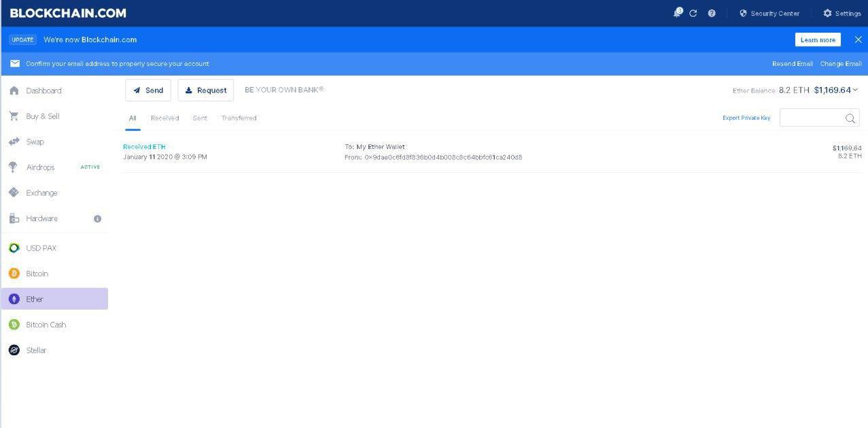Click the 8.2 ETH transaction amount
The height and width of the screenshot is (428, 868).
850,156
